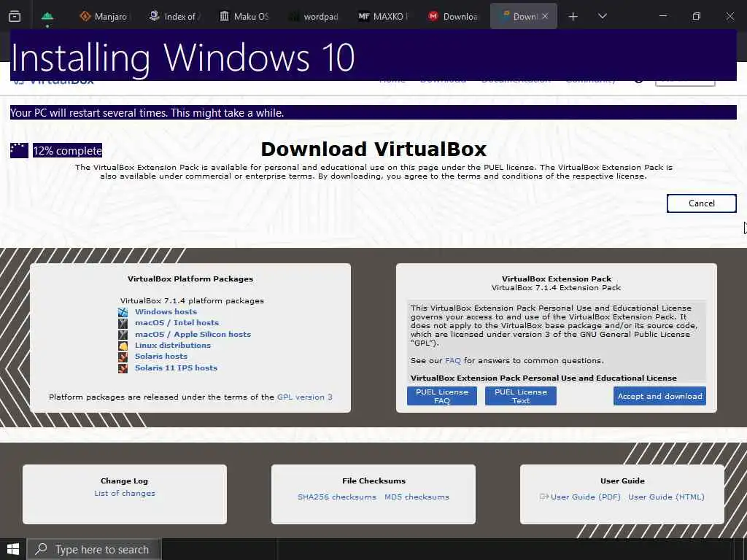Screen dimensions: 747x560
Task: Open the User Guide (PDF) link
Action: (x=586, y=497)
